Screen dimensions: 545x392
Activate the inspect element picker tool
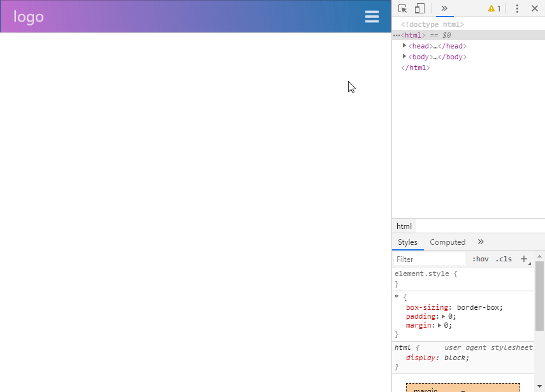click(402, 9)
